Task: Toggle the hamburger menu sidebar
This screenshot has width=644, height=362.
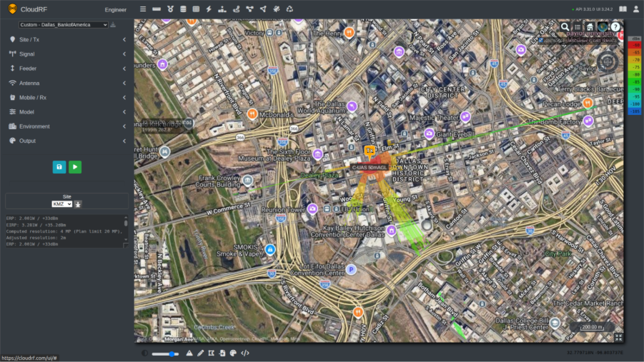Action: [143, 9]
